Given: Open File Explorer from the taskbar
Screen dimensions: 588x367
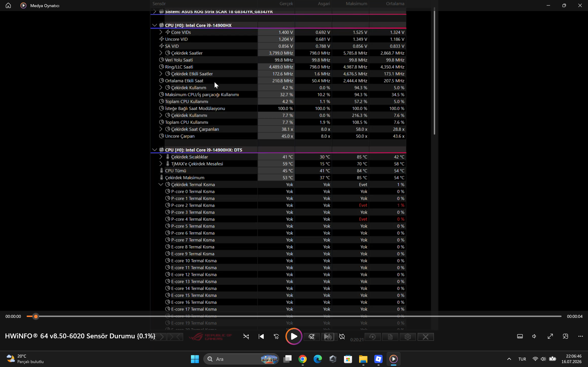Looking at the screenshot, I should point(363,359).
